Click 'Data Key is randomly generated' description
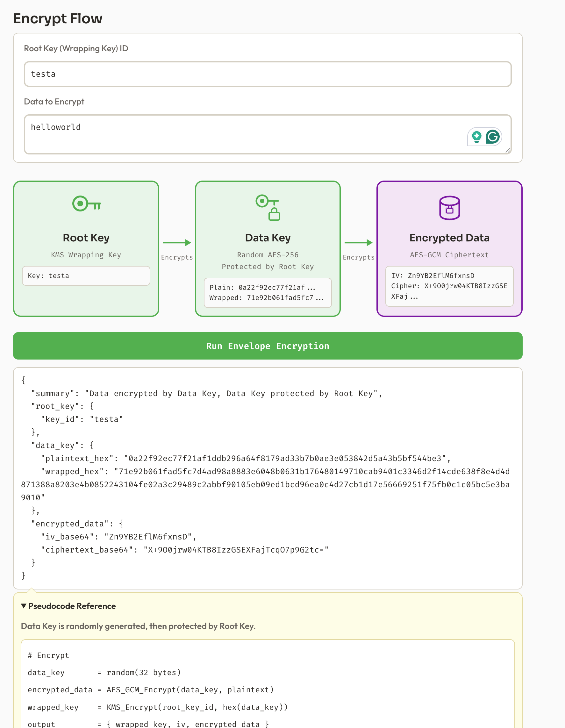The image size is (565, 728). (x=138, y=626)
